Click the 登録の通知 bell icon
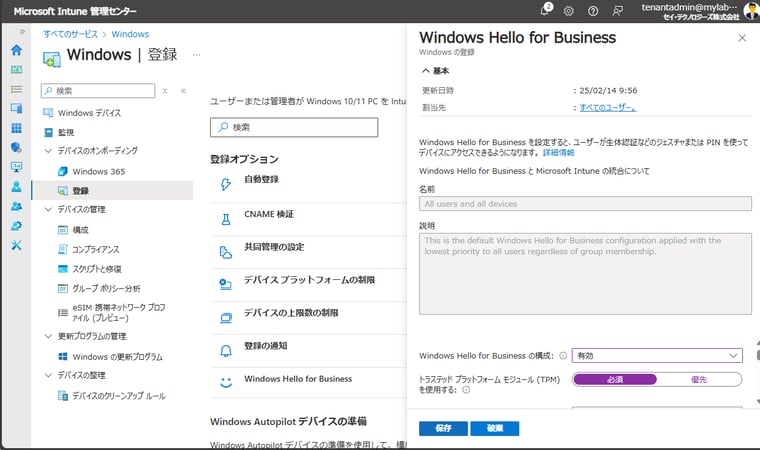Screen dimensions: 760x450 tap(226, 351)
